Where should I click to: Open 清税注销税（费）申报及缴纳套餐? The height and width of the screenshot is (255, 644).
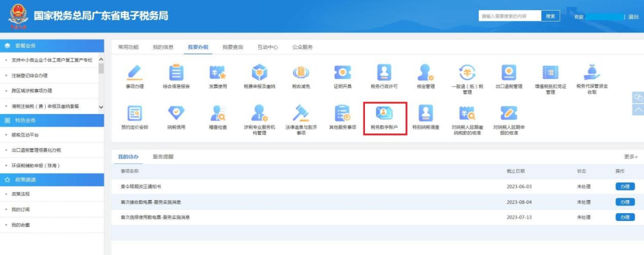[x=45, y=106]
